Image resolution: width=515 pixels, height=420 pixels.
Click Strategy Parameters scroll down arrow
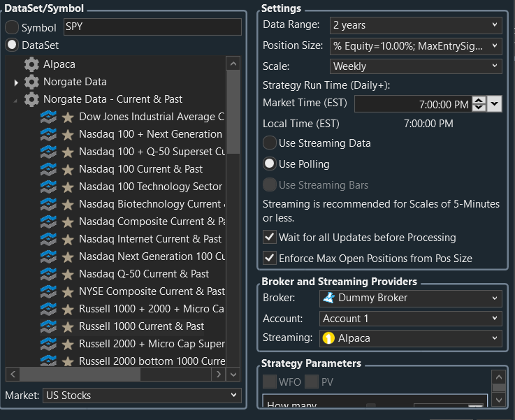(x=499, y=400)
